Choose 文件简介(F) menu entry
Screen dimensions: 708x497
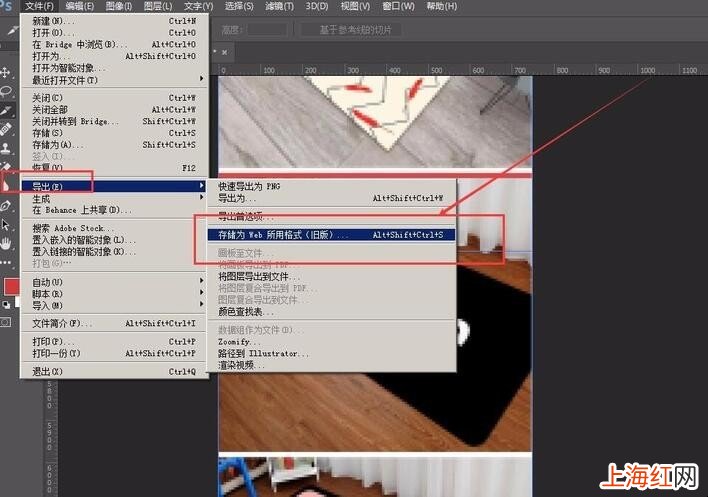(114, 324)
